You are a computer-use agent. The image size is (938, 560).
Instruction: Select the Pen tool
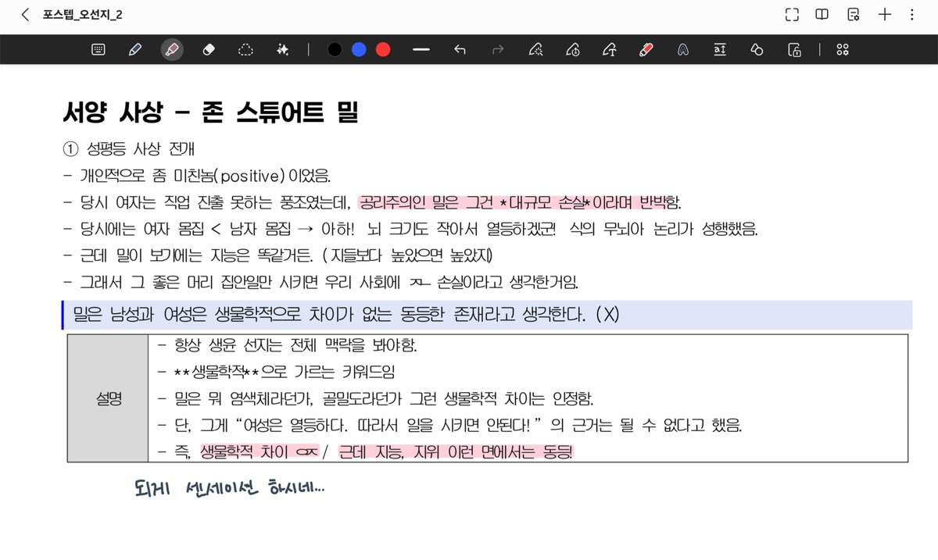coord(134,50)
